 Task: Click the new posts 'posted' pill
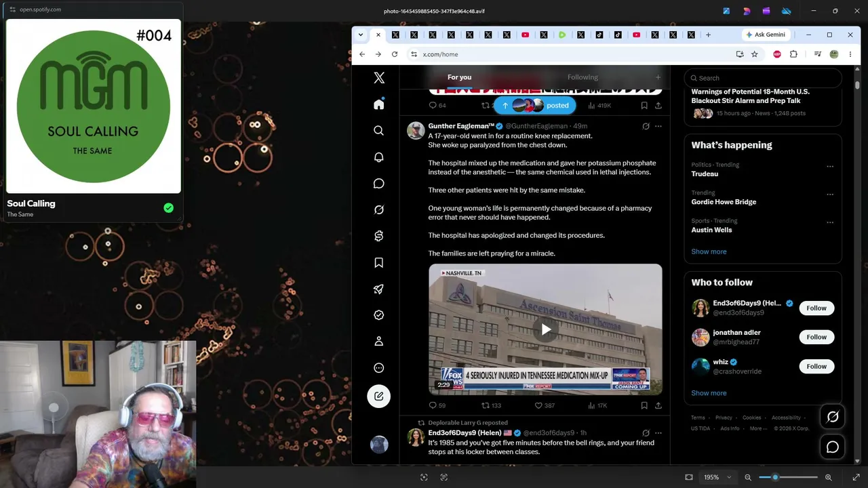pyautogui.click(x=535, y=105)
